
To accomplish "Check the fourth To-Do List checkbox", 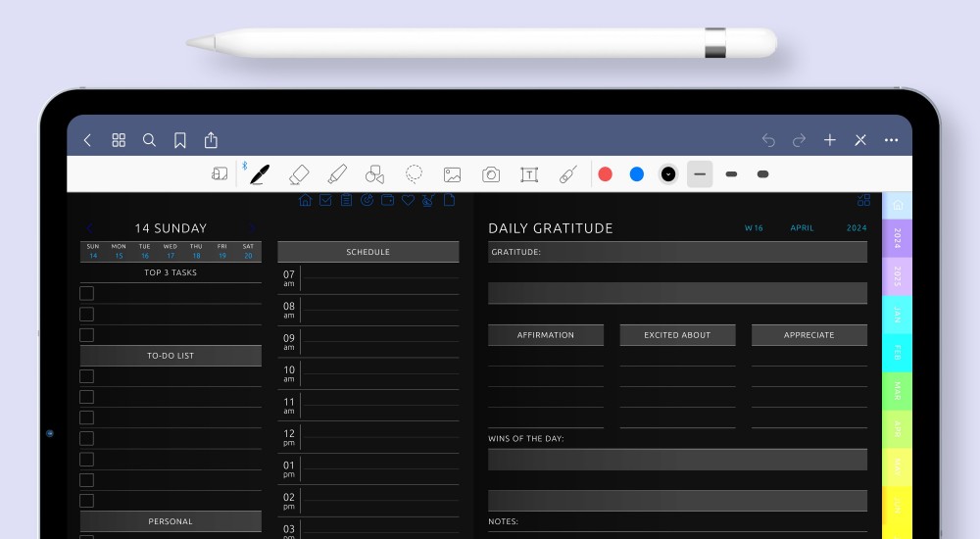I will (x=87, y=438).
